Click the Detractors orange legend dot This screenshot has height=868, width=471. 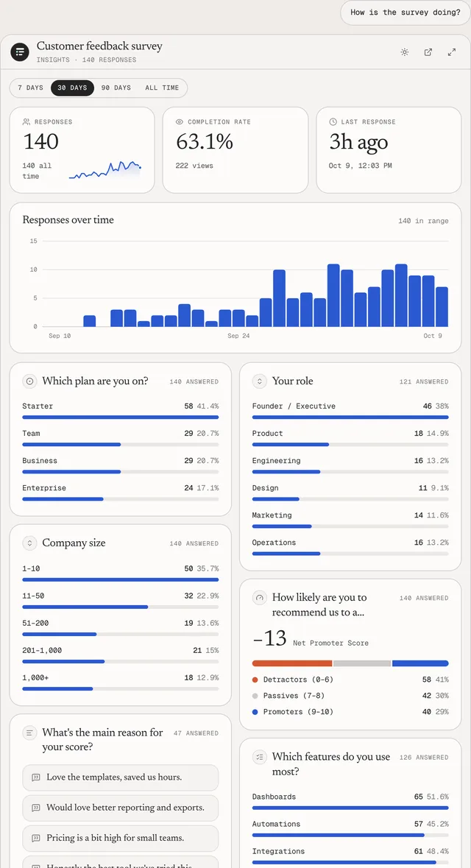(x=255, y=680)
